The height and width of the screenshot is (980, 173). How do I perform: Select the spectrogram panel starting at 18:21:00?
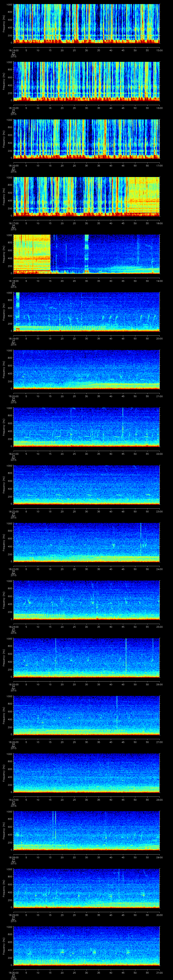(87, 427)
